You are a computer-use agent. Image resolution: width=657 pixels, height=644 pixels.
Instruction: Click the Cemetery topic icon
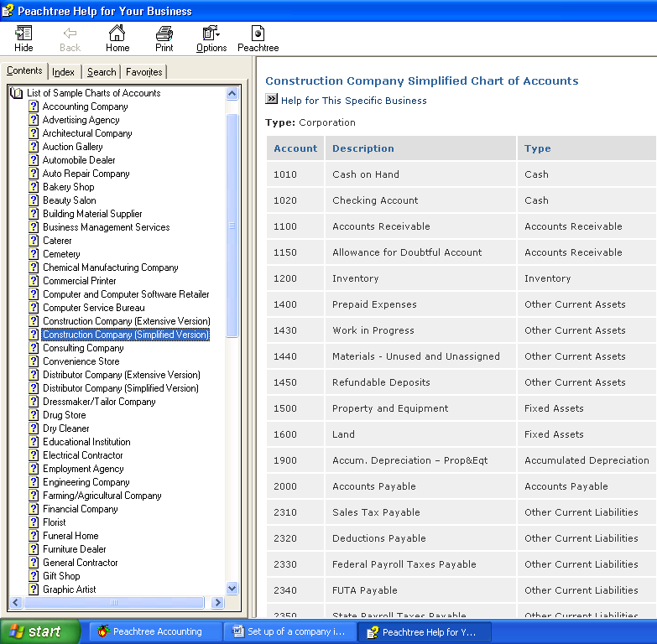(34, 254)
